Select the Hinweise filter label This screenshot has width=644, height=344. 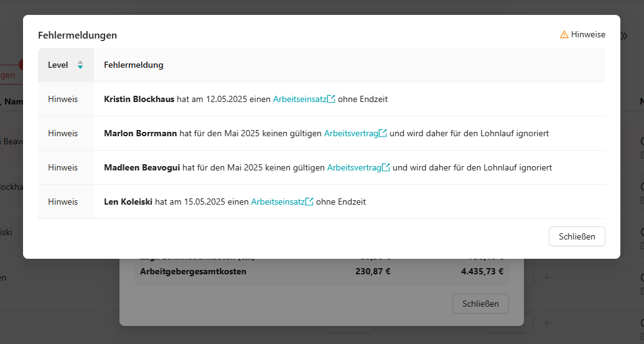[588, 35]
